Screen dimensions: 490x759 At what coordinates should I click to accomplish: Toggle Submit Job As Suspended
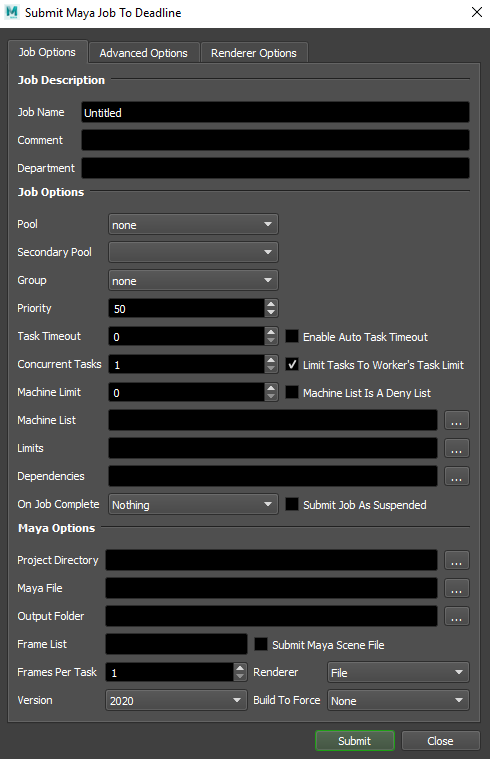[292, 504]
